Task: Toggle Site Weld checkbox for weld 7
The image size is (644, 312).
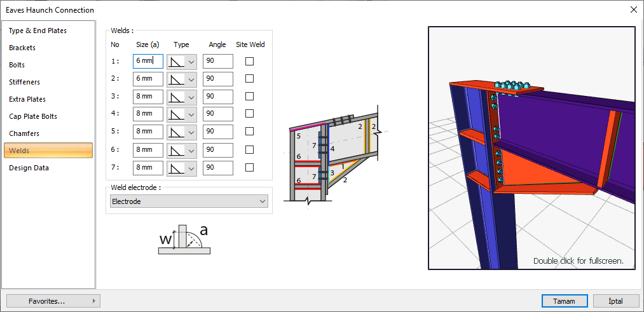Action: point(249,168)
